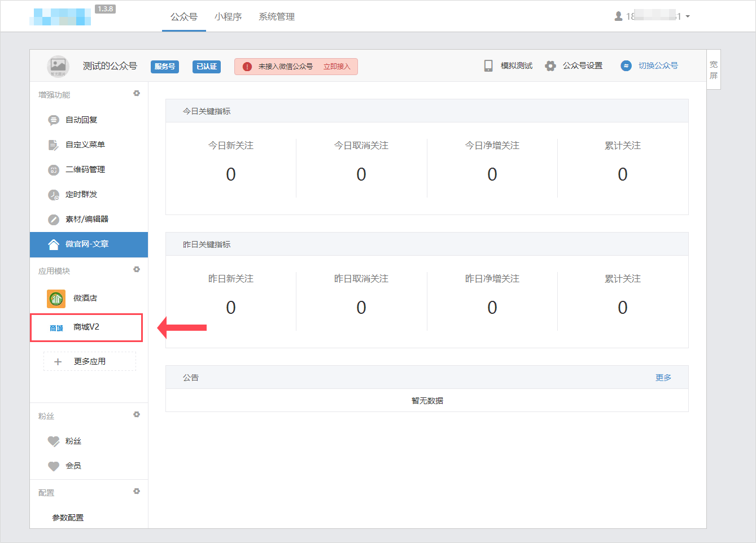This screenshot has width=756, height=543.
Task: Open settings gear beside 增强功能 section
Action: point(137,94)
